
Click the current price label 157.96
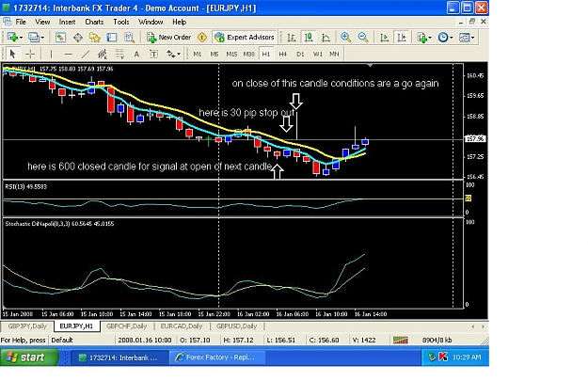coord(475,139)
